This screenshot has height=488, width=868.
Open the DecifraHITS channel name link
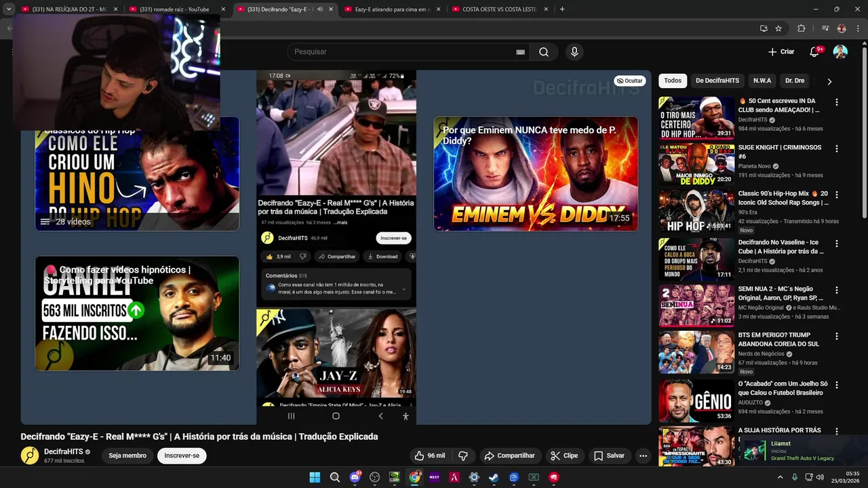pyautogui.click(x=64, y=452)
